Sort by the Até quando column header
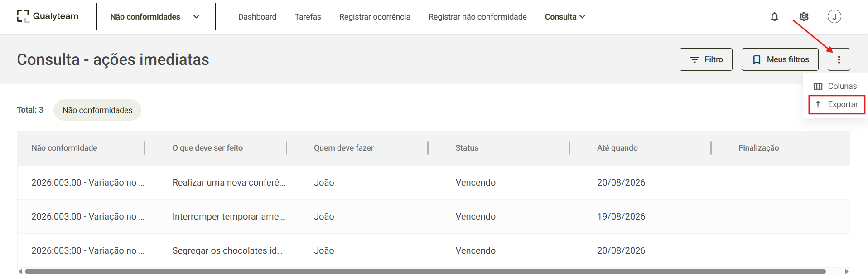The image size is (868, 279). pyautogui.click(x=617, y=148)
